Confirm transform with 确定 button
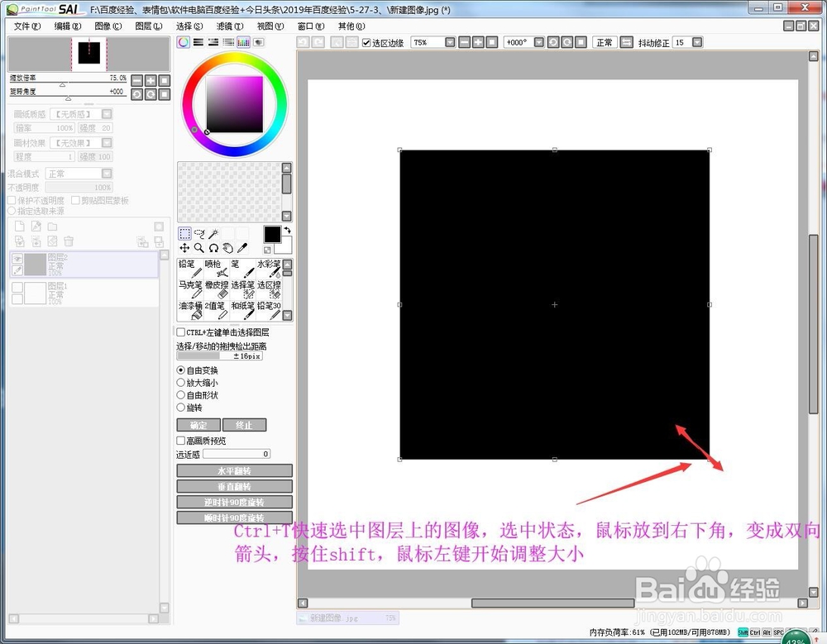This screenshot has width=827, height=644. (198, 425)
